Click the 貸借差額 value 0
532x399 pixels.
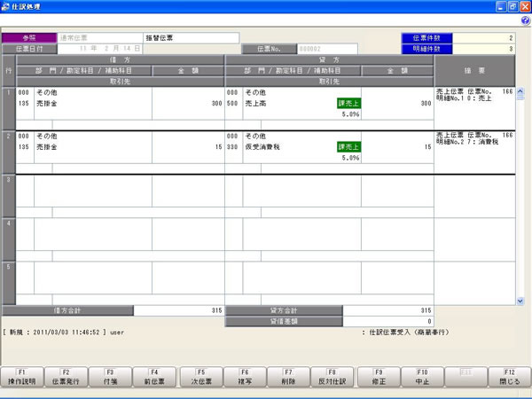(x=388, y=321)
